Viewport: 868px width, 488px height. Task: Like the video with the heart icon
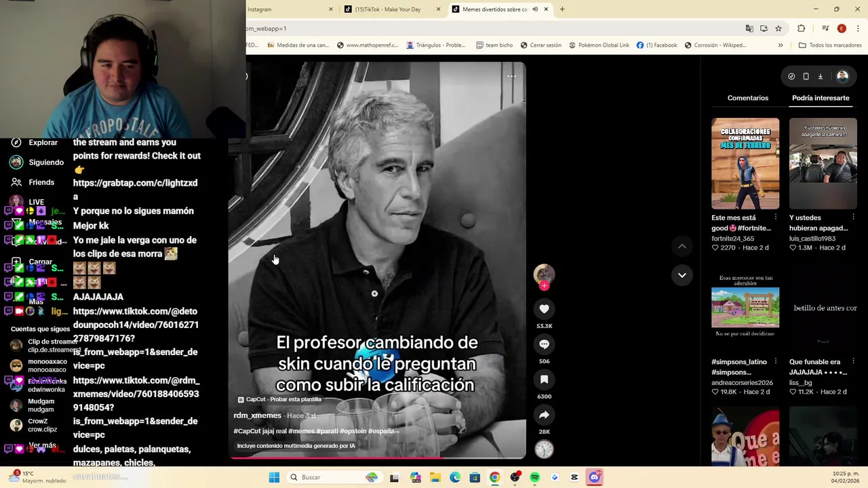544,309
